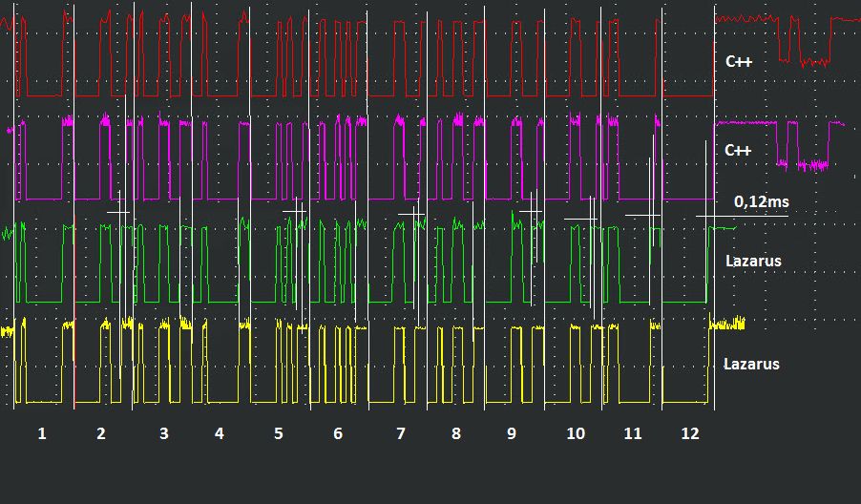Click segment number 9 label

[512, 433]
